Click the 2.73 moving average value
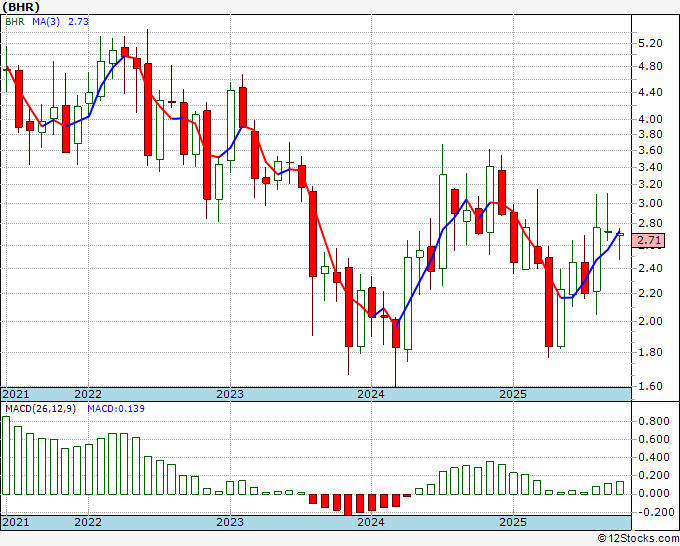The image size is (680, 546). [78, 21]
